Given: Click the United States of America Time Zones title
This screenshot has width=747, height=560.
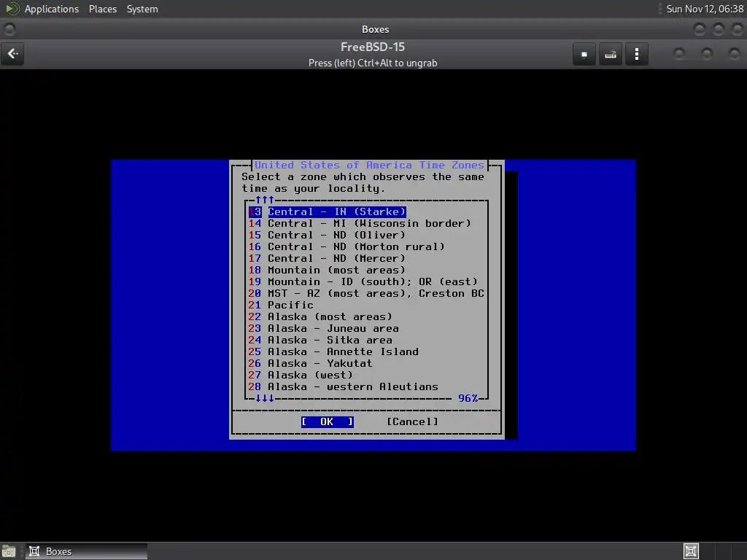Looking at the screenshot, I should (369, 166).
